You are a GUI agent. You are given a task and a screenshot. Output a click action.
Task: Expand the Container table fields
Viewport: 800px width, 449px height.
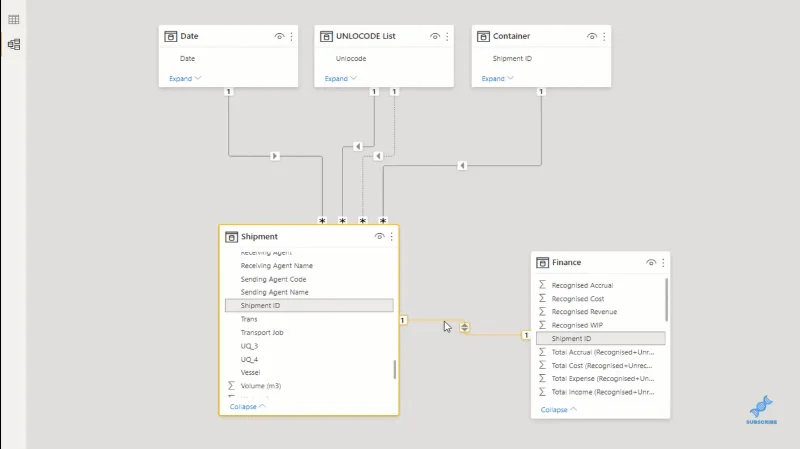(x=497, y=79)
